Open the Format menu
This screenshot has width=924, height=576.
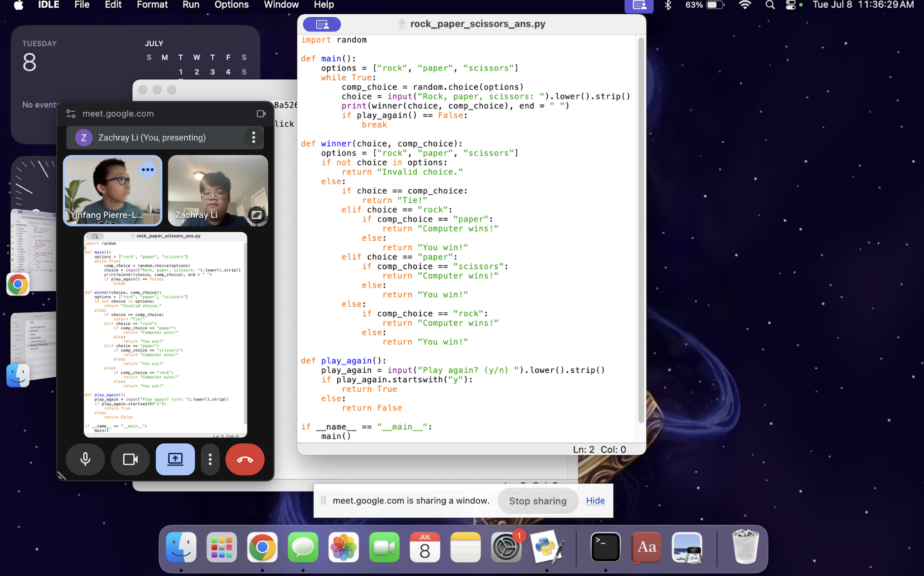[x=152, y=5]
